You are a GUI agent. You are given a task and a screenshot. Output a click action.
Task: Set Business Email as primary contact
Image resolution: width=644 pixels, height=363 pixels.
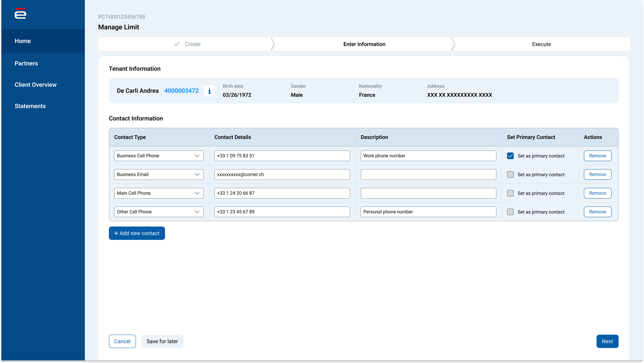pos(510,174)
